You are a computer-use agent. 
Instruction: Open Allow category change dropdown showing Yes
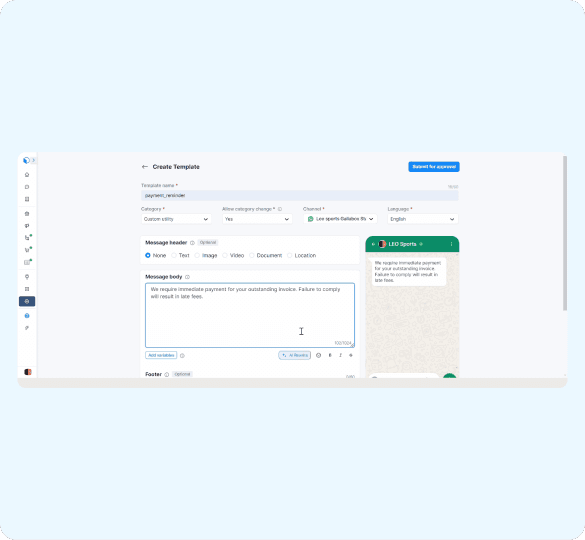coord(257,219)
